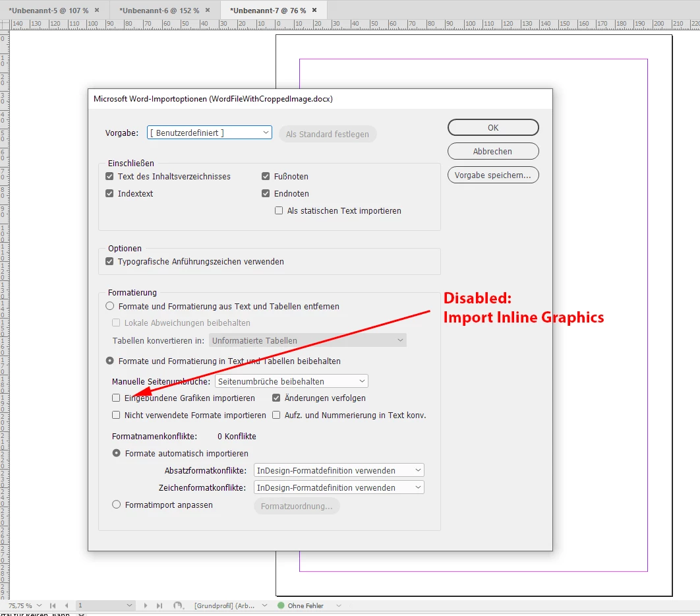
Task: Confirm import with the OK button
Action: tap(493, 128)
